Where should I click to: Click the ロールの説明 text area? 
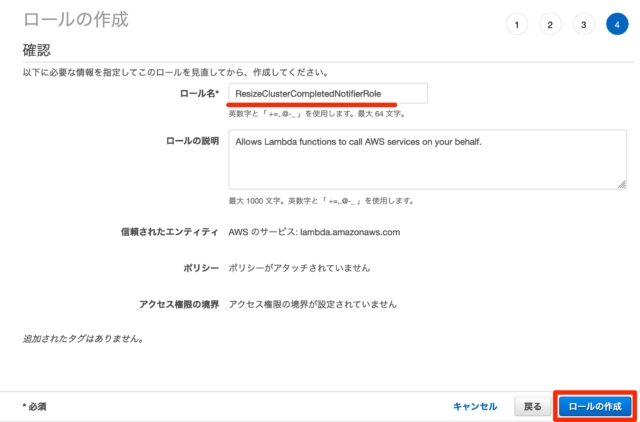pos(427,159)
